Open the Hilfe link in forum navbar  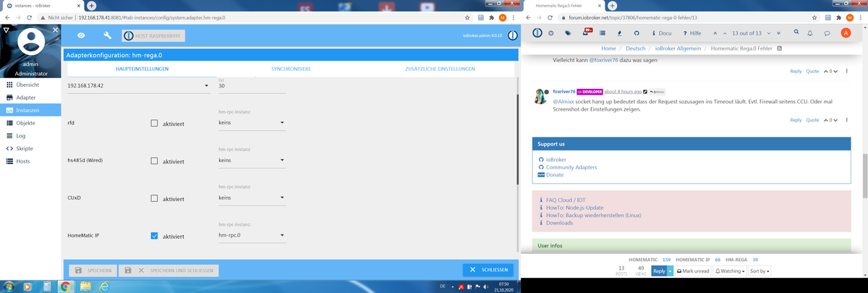coord(692,33)
